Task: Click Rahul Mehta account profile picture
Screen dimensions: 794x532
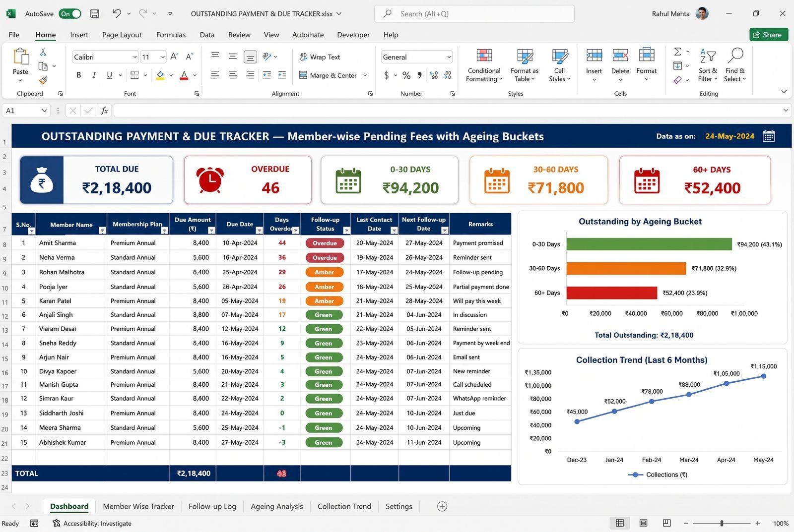Action: click(x=702, y=13)
